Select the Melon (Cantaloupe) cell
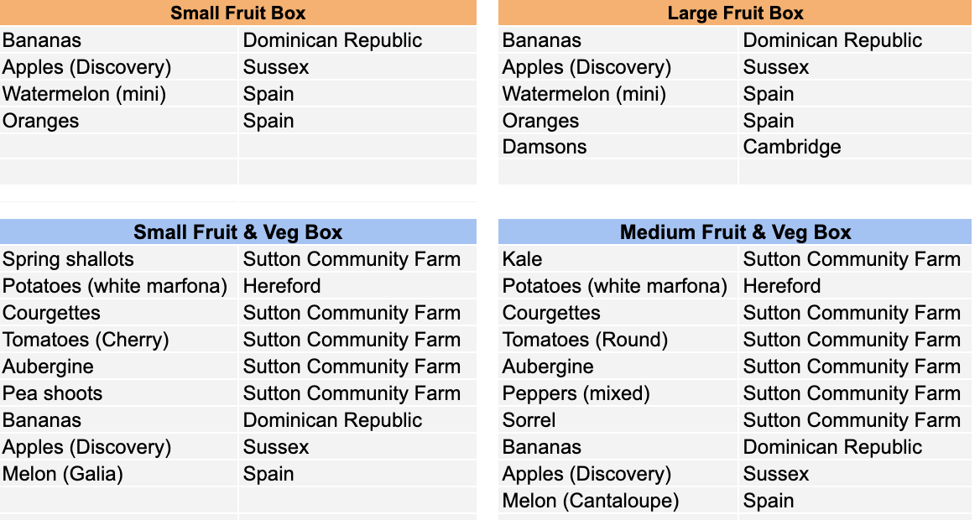 coord(618,501)
